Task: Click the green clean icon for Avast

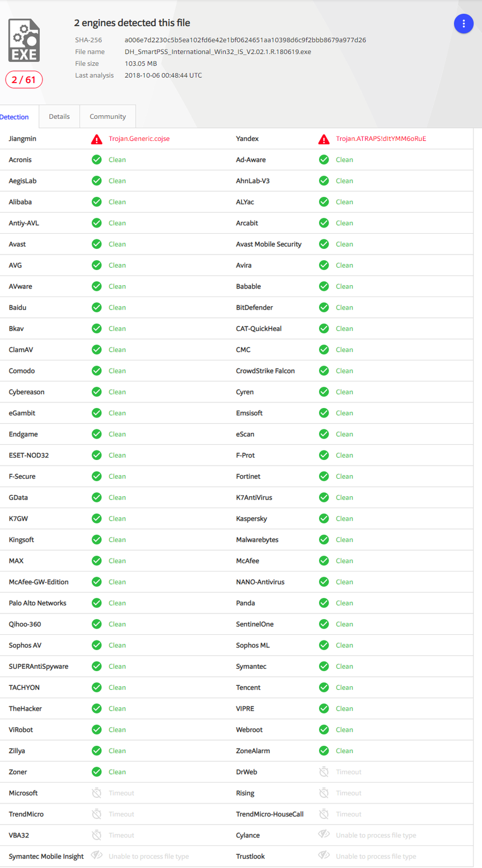Action: click(x=97, y=244)
